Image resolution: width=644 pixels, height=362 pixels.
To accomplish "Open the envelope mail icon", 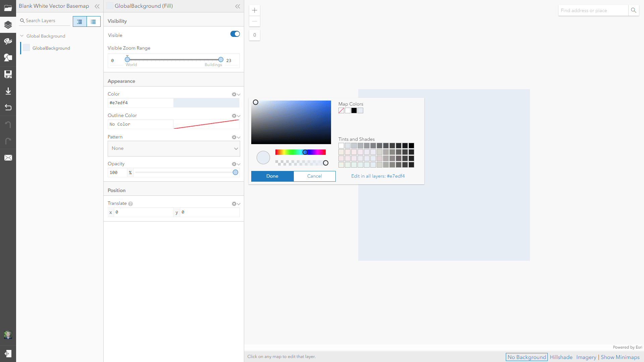I will 8,158.
